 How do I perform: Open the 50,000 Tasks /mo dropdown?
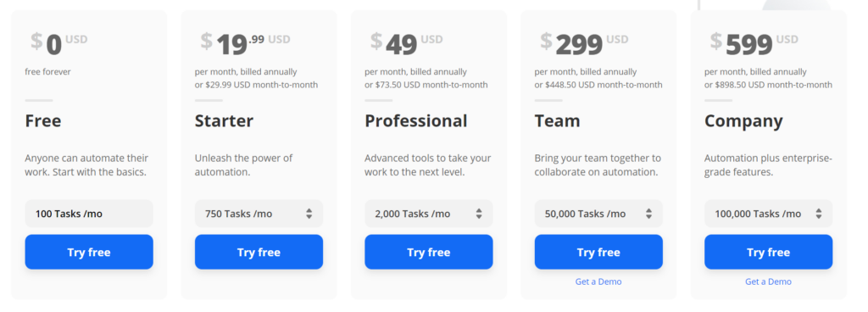click(x=598, y=214)
